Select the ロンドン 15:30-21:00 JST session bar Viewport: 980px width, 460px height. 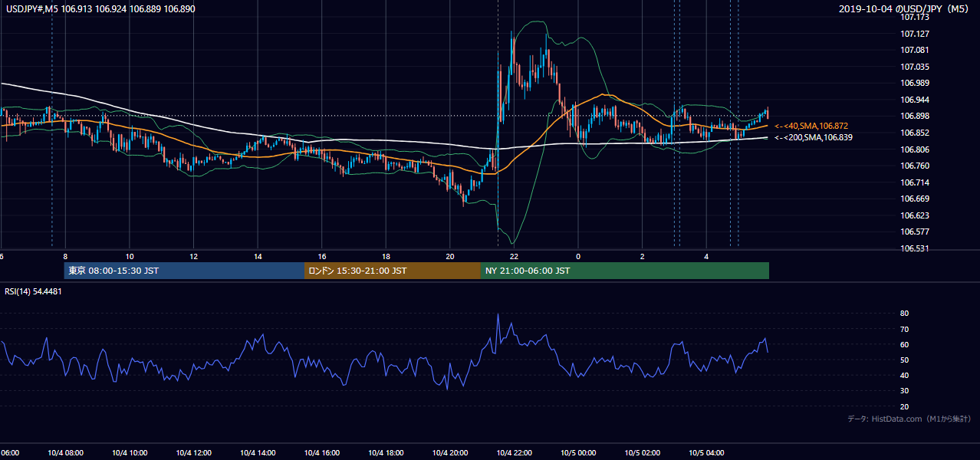pyautogui.click(x=393, y=271)
